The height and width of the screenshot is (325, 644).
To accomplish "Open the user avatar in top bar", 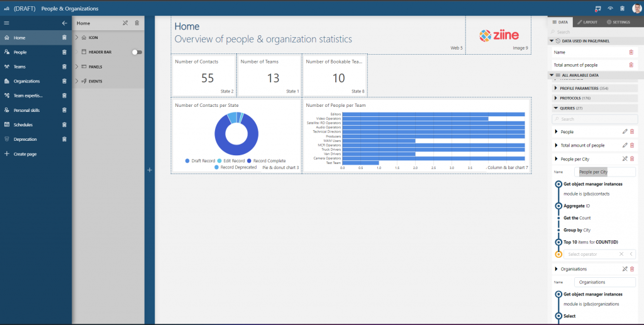I will tap(636, 9).
